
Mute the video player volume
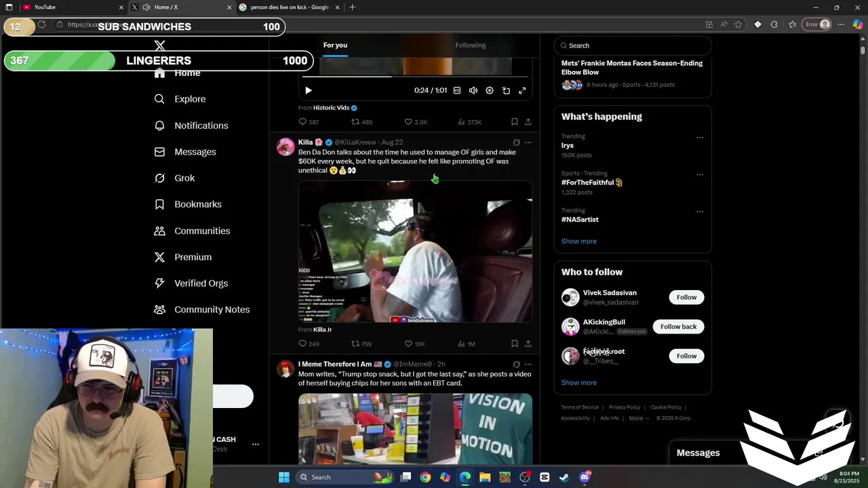point(473,90)
